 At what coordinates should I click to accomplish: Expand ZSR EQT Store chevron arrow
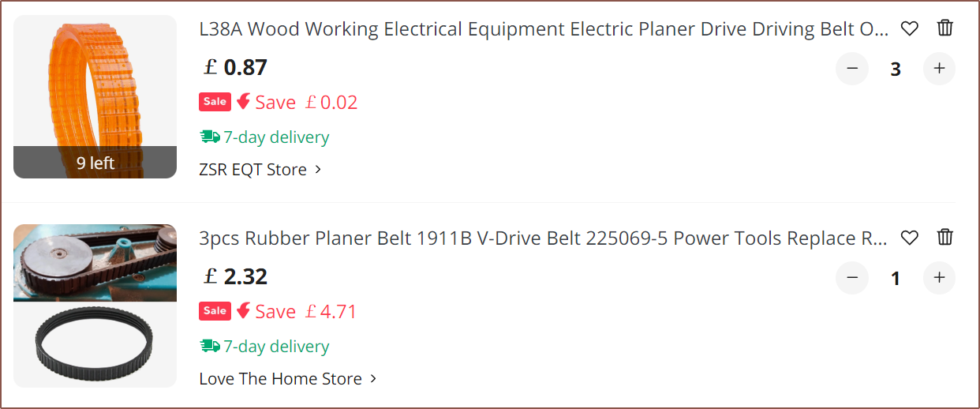pos(318,170)
